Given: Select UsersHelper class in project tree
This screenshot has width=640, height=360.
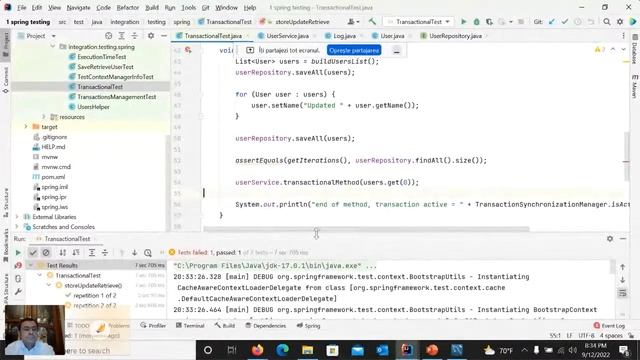Looking at the screenshot, I should 93,107.
